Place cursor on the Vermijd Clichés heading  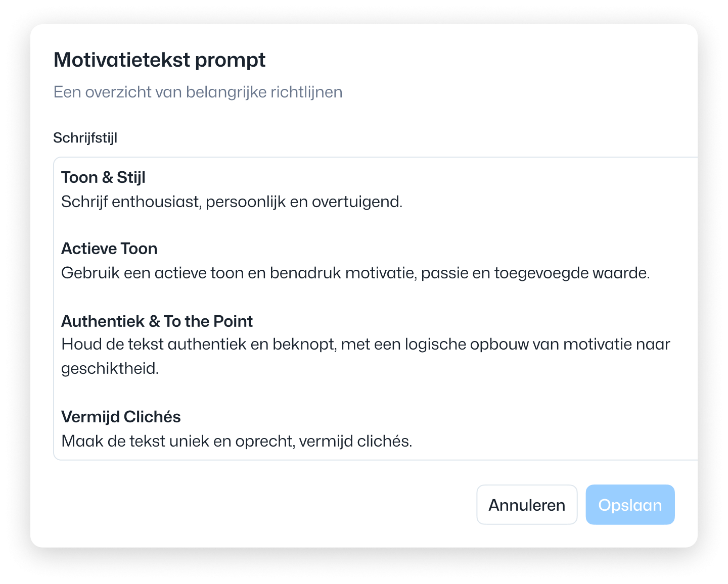(121, 417)
